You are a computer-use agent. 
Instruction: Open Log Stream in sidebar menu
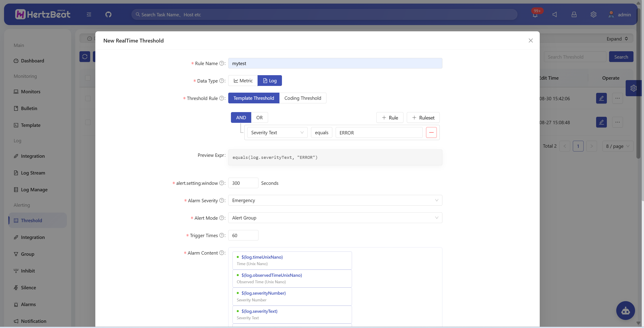[x=33, y=173]
